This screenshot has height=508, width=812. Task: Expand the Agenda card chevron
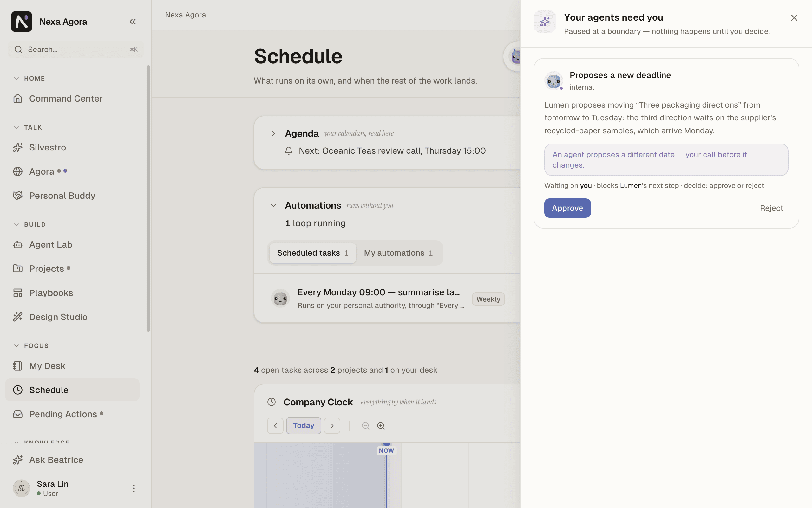[x=273, y=133]
